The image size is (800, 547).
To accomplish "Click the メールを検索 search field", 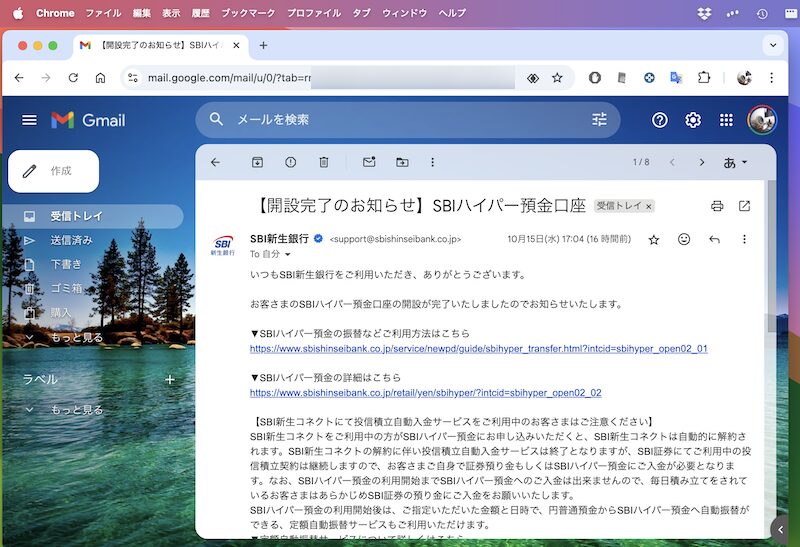I will click(x=400, y=120).
